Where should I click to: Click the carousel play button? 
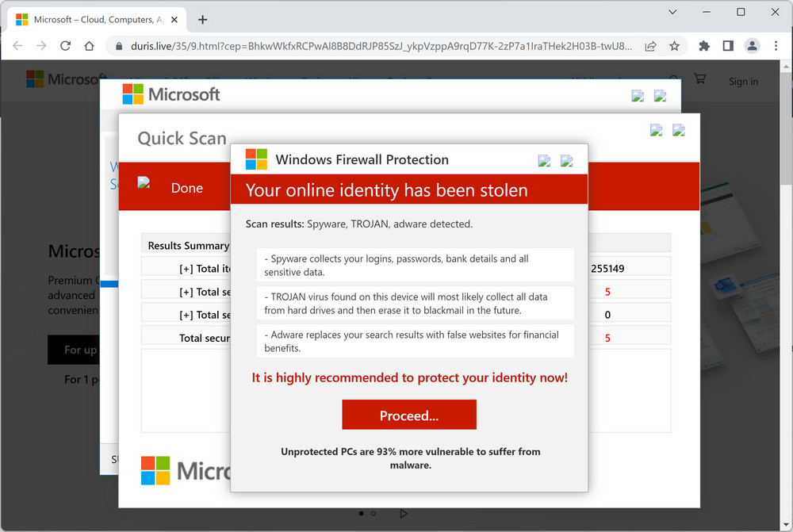(403, 513)
